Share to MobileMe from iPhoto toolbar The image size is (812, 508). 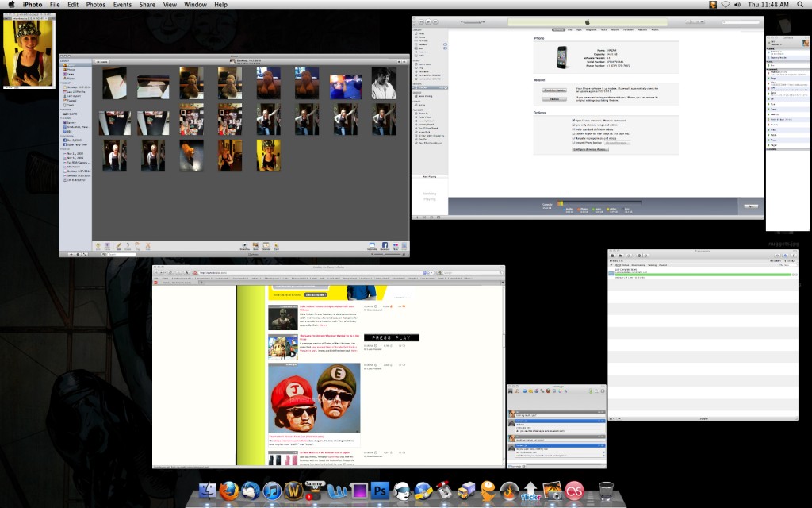tap(372, 245)
